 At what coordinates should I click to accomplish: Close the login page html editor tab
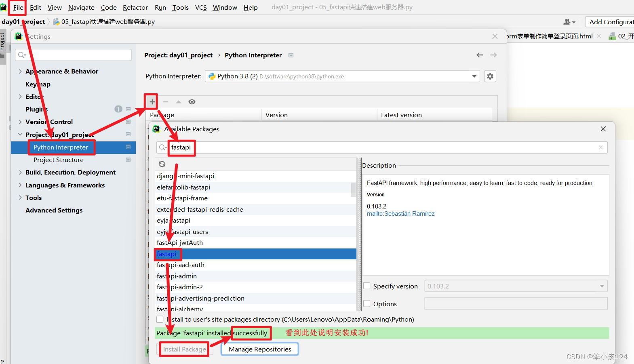[x=599, y=36]
